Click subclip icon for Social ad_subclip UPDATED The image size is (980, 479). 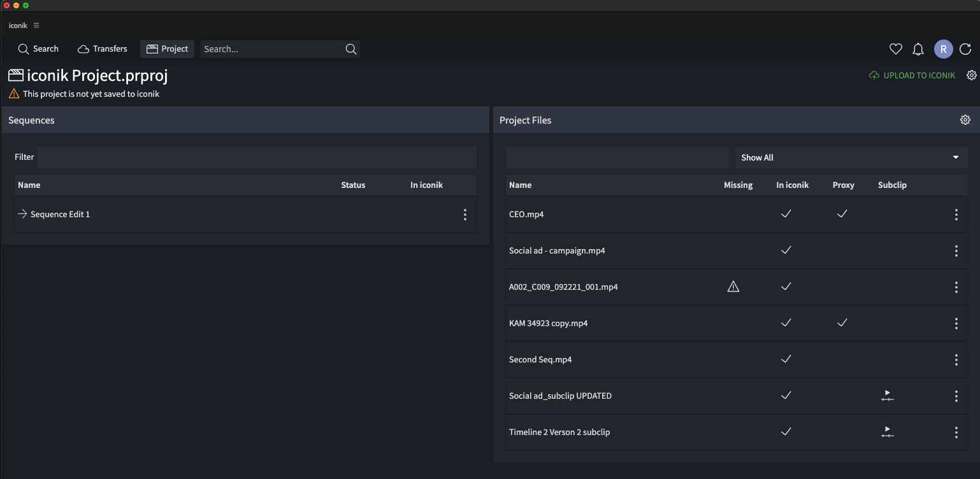pos(888,396)
